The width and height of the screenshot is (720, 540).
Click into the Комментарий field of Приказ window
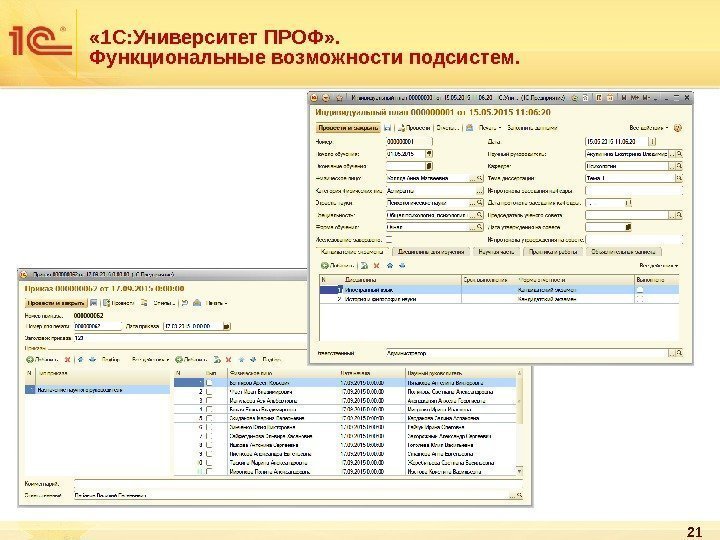pos(298,484)
